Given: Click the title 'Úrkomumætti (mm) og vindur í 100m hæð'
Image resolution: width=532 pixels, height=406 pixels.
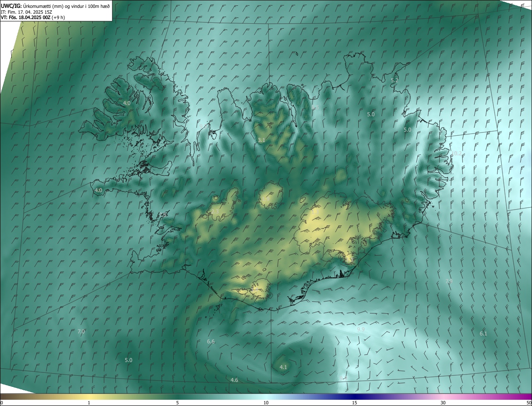Looking at the screenshot, I should (66, 6).
